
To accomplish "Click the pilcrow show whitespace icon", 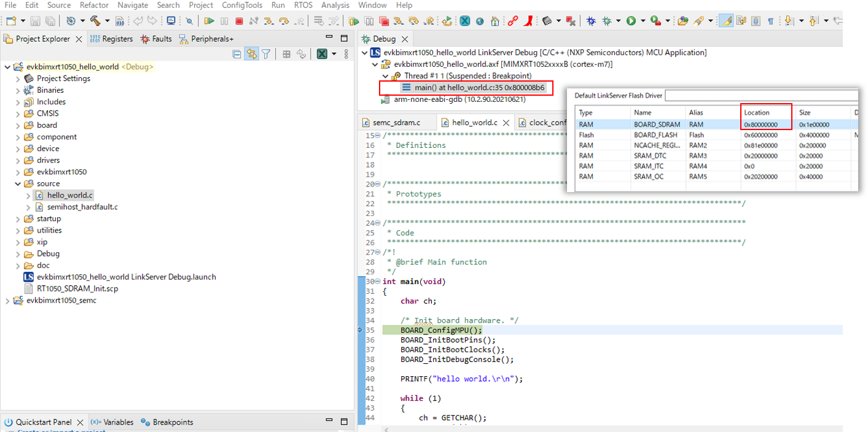I will 770,21.
